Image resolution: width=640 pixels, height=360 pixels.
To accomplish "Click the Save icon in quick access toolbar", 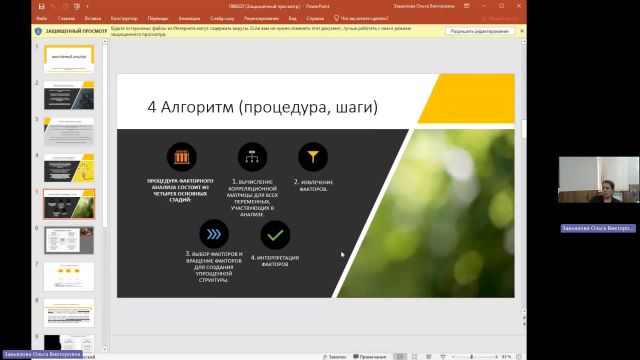I will coord(41,6).
